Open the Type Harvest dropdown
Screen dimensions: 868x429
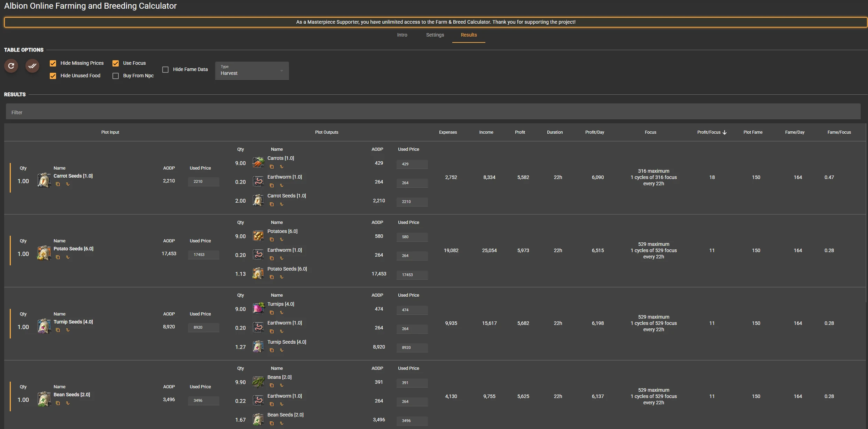click(252, 71)
